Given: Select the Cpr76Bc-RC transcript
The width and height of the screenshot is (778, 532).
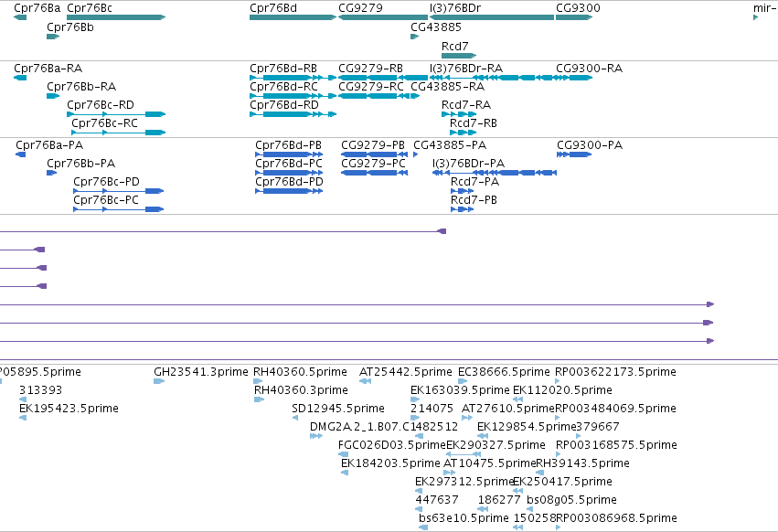Looking at the screenshot, I should (x=119, y=133).
